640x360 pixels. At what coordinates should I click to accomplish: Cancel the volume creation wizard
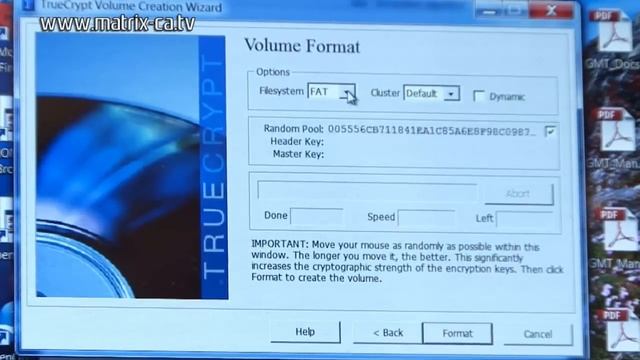click(x=538, y=335)
